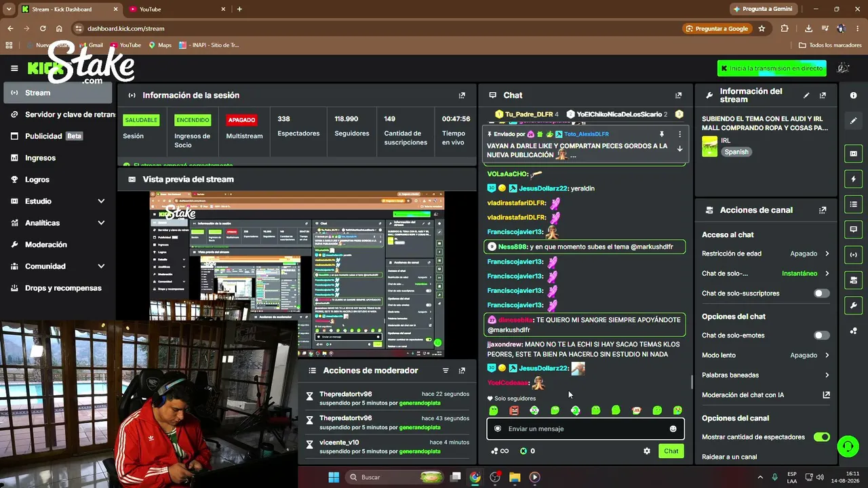Open the Gmail bookmark

[x=91, y=45]
